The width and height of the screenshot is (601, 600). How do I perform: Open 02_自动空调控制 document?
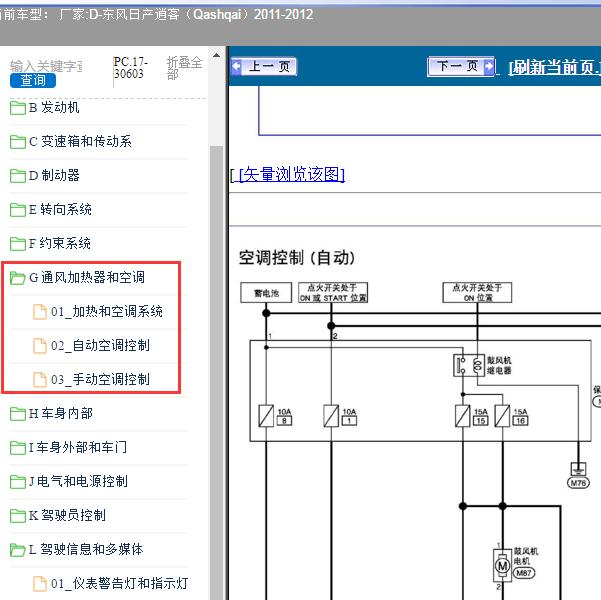pos(100,345)
